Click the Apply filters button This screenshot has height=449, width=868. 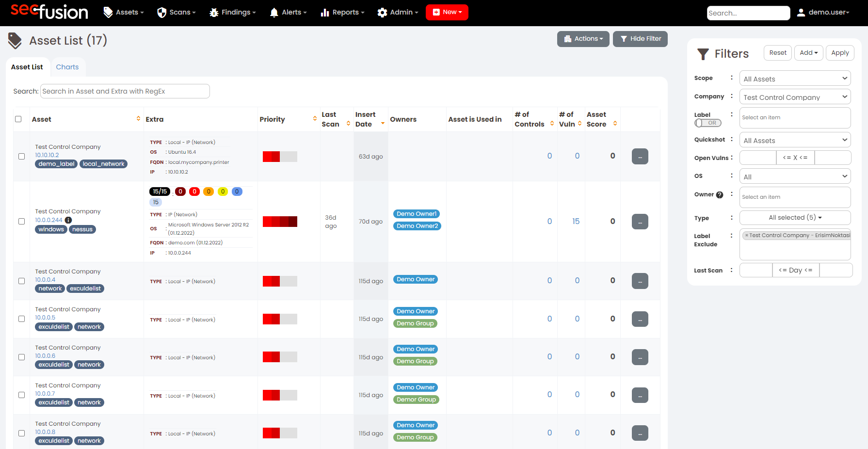[x=840, y=53]
